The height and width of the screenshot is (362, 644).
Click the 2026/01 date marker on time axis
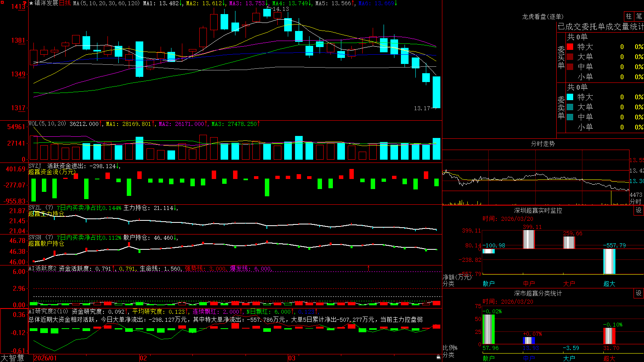(x=45, y=358)
